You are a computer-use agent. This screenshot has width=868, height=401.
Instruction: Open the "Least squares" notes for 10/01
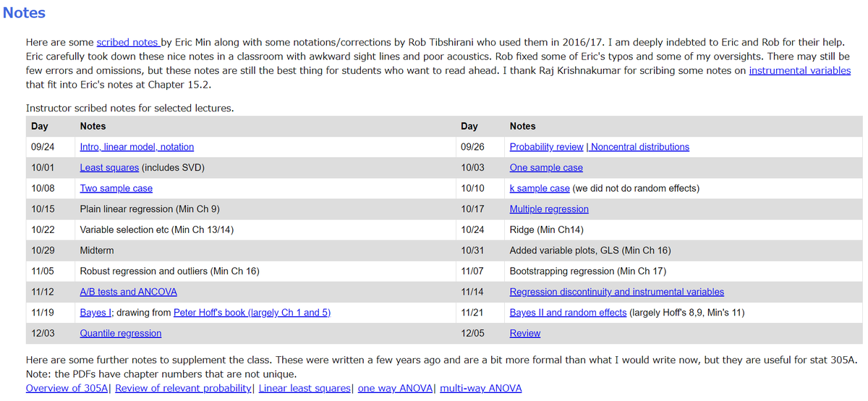[x=109, y=168]
